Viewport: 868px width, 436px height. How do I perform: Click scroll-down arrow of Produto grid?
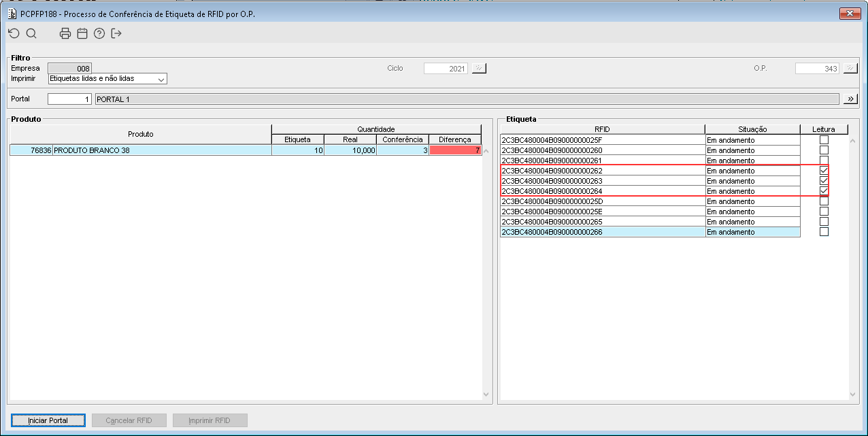click(486, 394)
